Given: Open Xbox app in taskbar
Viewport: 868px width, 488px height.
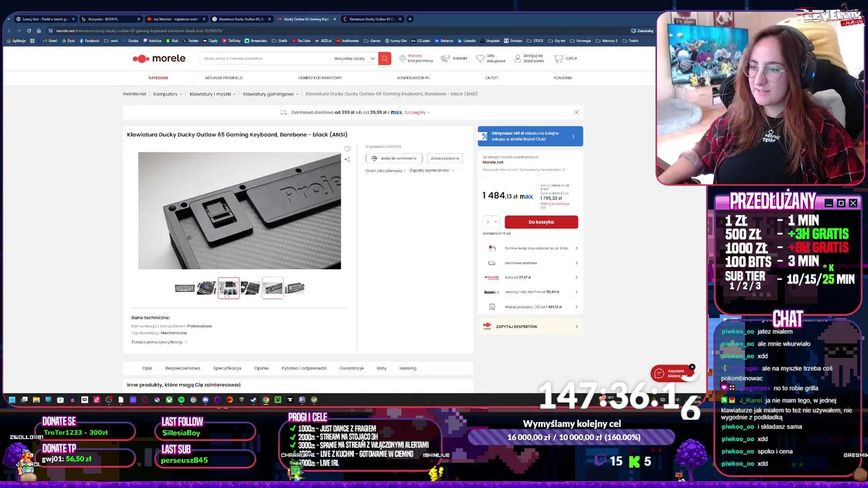Looking at the screenshot, I should click(x=169, y=400).
